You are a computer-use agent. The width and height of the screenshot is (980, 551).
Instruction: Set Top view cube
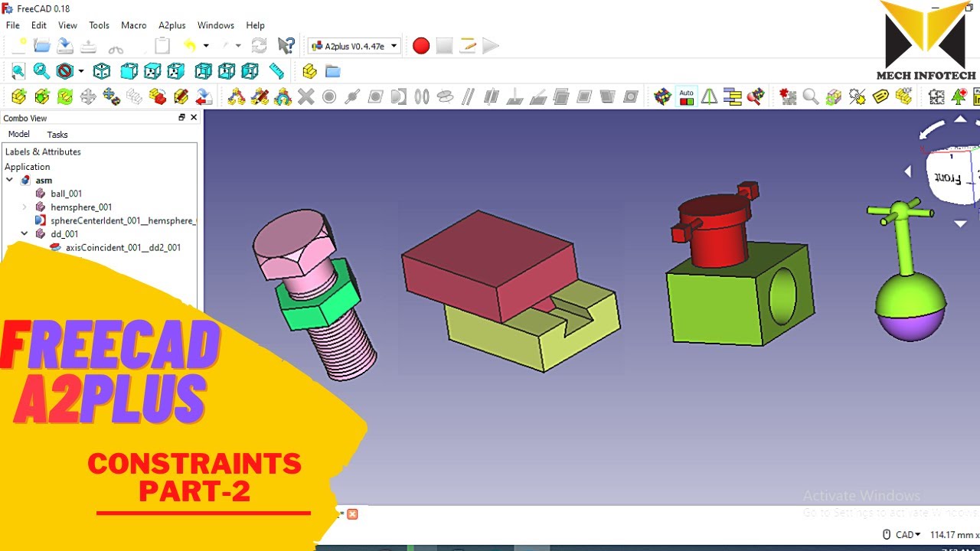point(152,71)
